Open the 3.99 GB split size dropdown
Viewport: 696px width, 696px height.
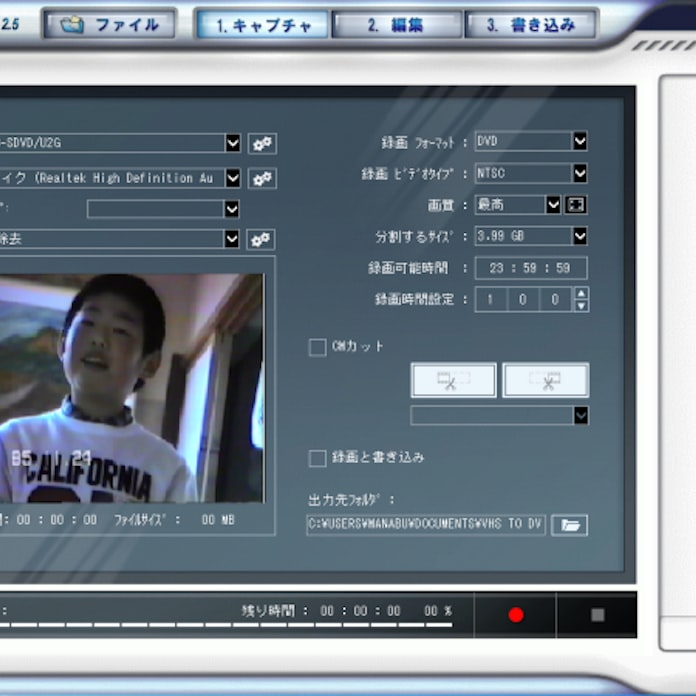[x=580, y=236]
